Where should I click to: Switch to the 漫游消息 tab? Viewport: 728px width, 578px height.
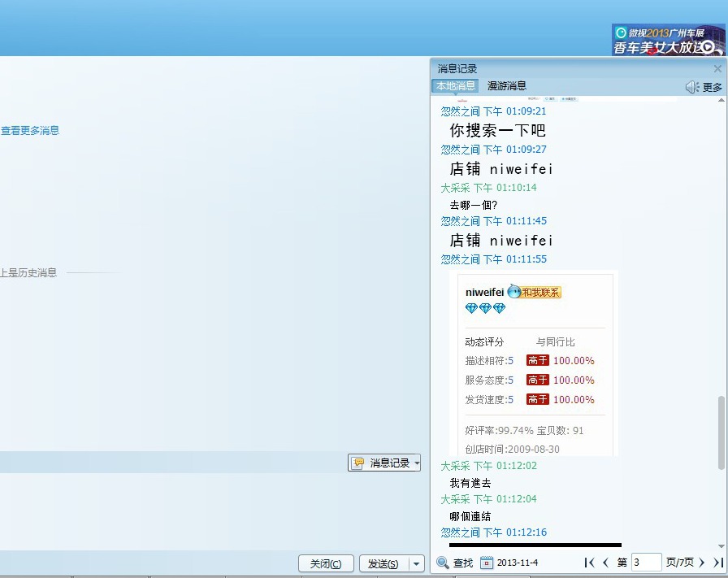[507, 86]
